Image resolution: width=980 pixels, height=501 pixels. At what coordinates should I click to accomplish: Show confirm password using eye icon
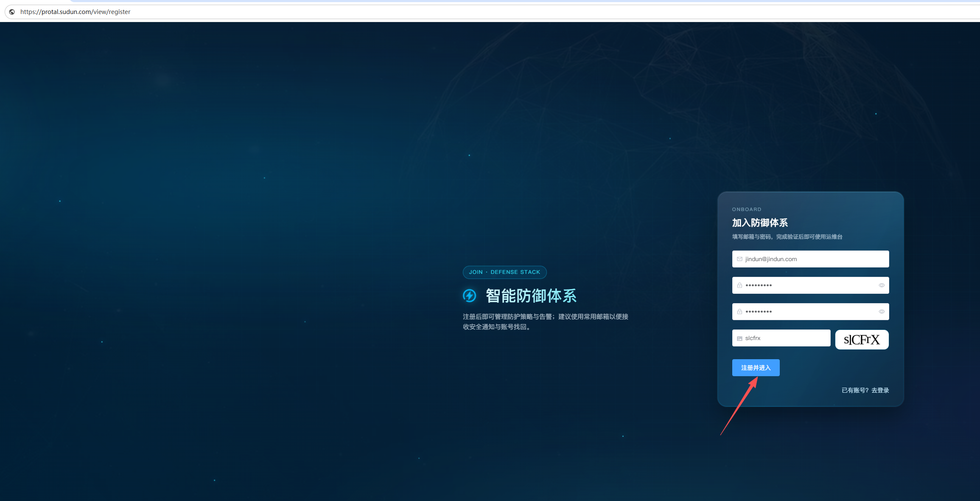882,312
